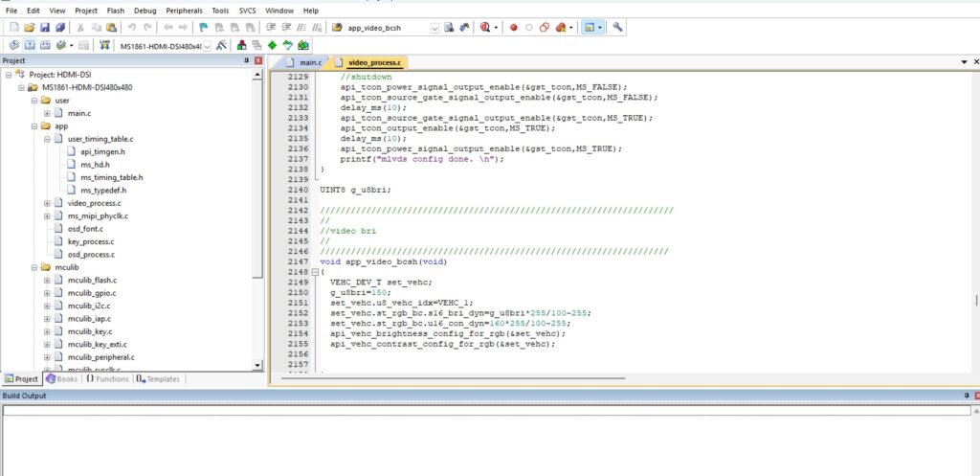Kill all breakpoints icon
The width and height of the screenshot is (980, 476).
(560, 28)
